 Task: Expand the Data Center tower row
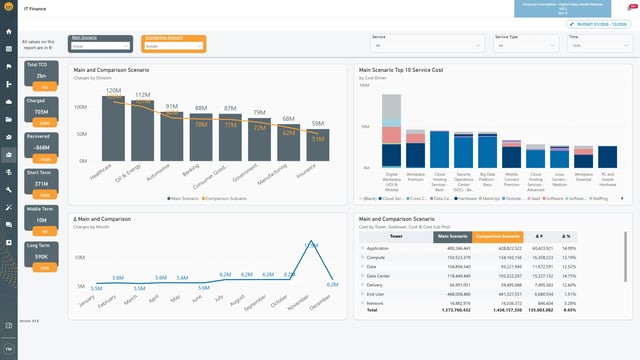[x=362, y=276]
